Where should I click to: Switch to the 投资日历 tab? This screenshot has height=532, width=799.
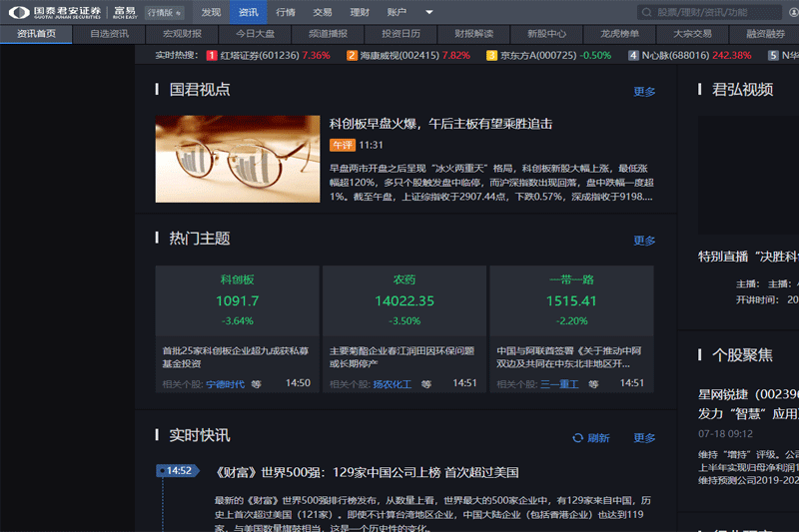tap(400, 34)
